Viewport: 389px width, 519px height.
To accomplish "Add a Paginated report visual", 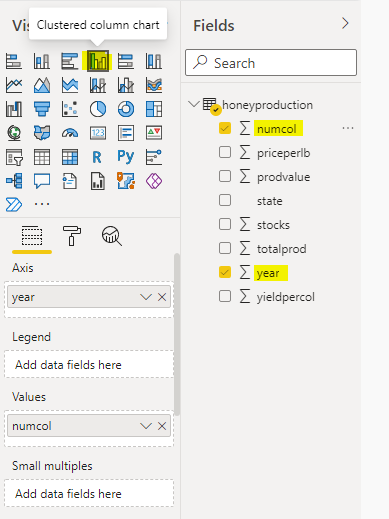I will coord(98,181).
